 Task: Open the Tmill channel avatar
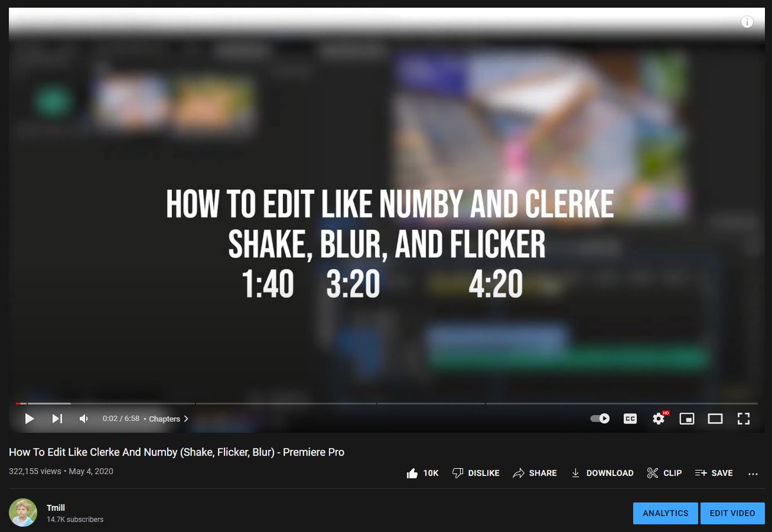(23, 513)
